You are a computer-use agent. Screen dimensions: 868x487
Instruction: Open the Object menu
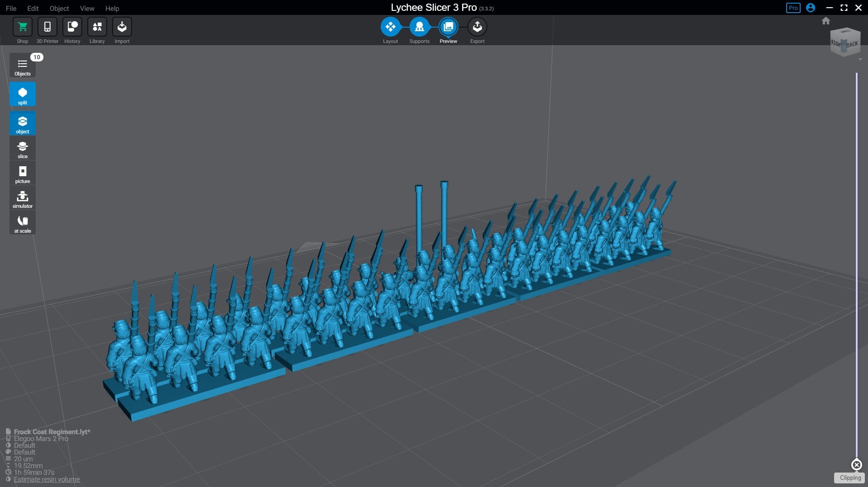[59, 8]
